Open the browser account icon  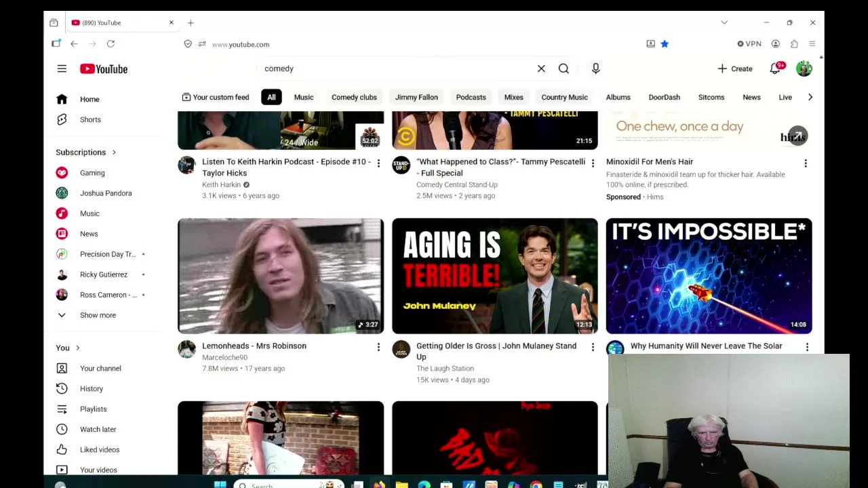(776, 44)
